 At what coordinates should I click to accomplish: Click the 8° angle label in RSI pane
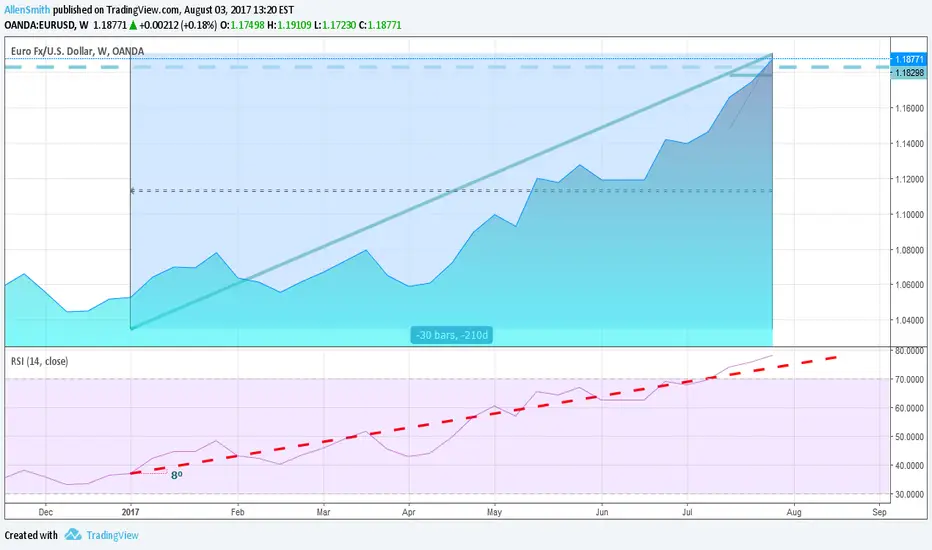point(177,475)
